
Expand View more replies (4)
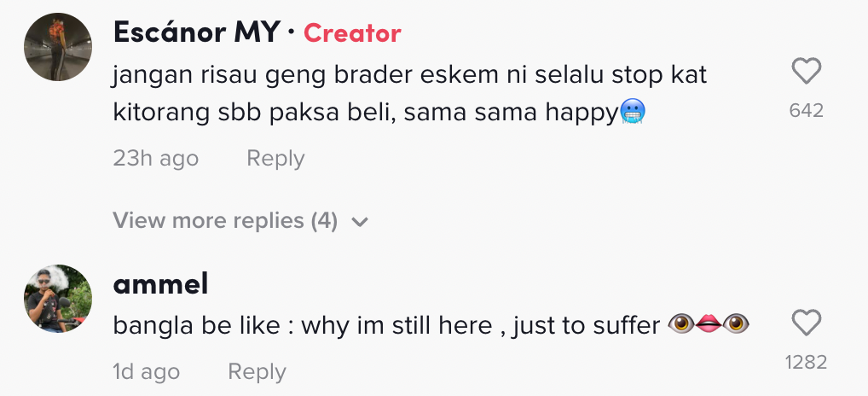click(x=225, y=221)
